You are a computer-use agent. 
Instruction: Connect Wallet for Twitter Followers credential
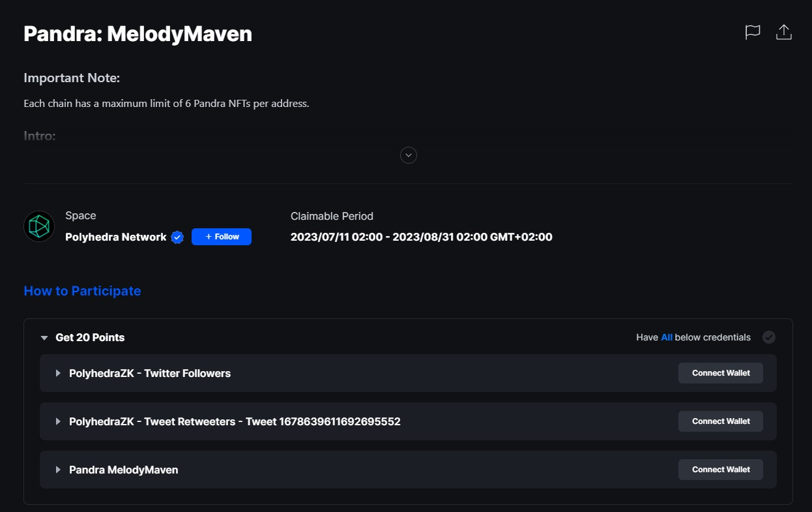[x=721, y=373]
